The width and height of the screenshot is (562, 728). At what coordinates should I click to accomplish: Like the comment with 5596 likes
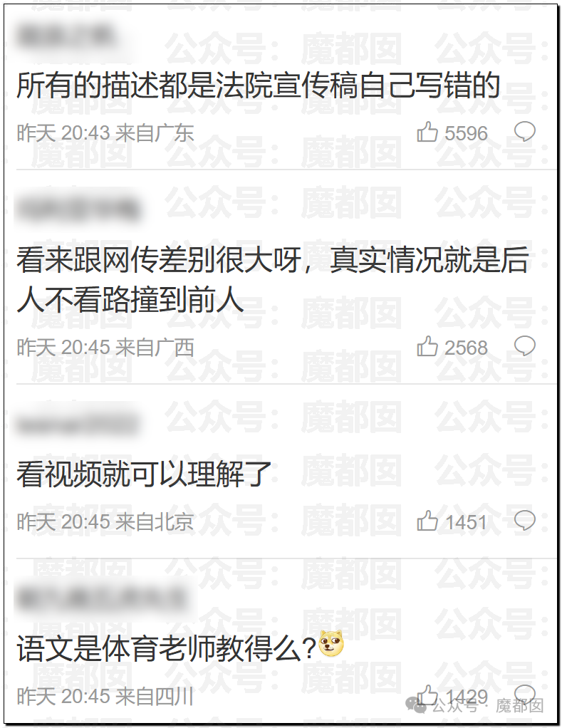point(427,132)
